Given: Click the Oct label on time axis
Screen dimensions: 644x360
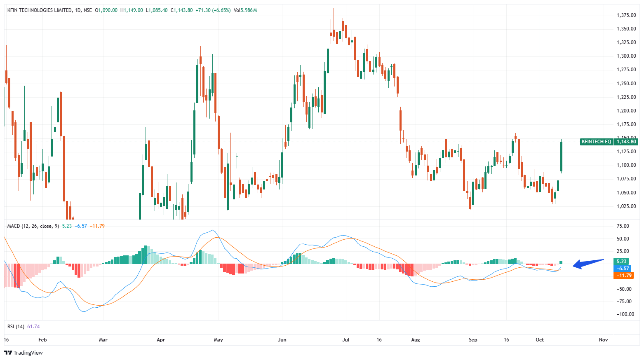Looking at the screenshot, I should tap(539, 340).
